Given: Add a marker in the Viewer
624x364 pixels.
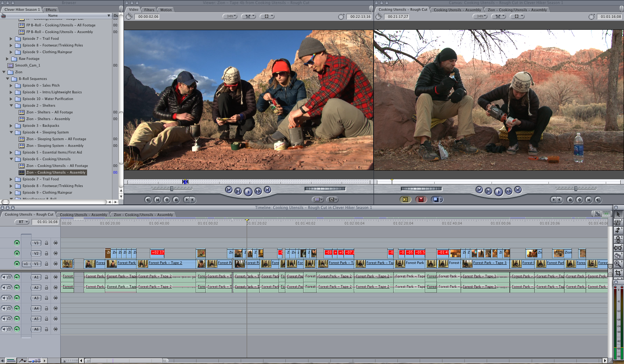Looking at the screenshot, I should tap(176, 200).
